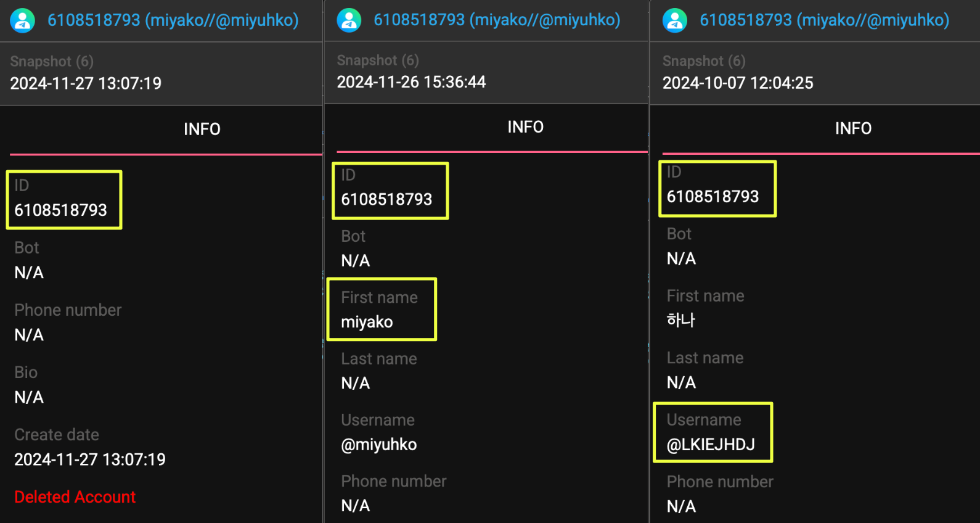This screenshot has width=980, height=523.
Task: Click the Bio field showing N/A
Action: click(29, 397)
